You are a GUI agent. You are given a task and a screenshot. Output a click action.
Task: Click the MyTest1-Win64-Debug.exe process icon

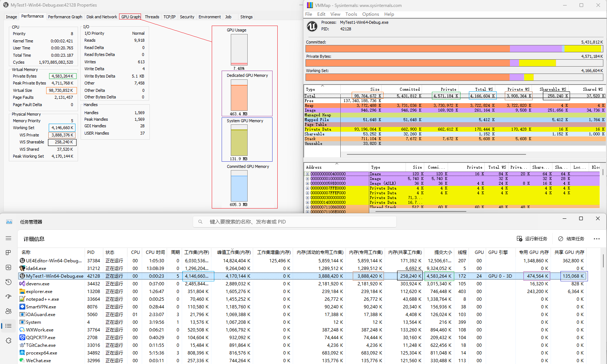point(22,276)
